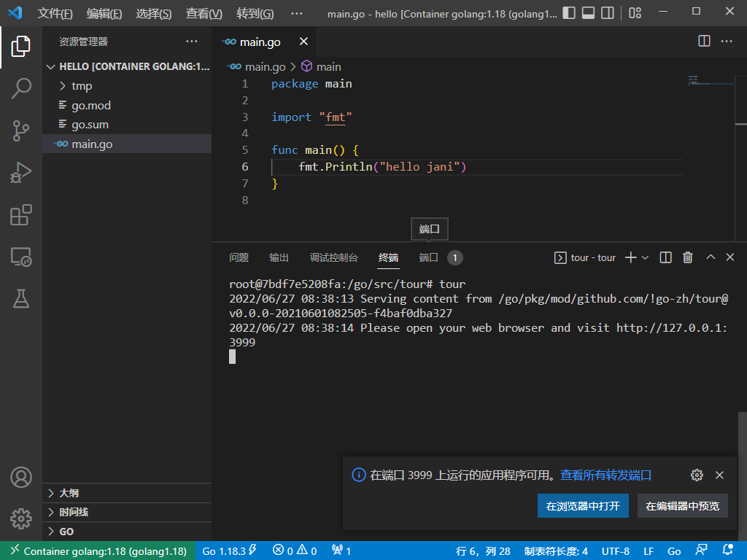Add a new terminal with plus icon
Screen dimensions: 747x560
point(631,257)
